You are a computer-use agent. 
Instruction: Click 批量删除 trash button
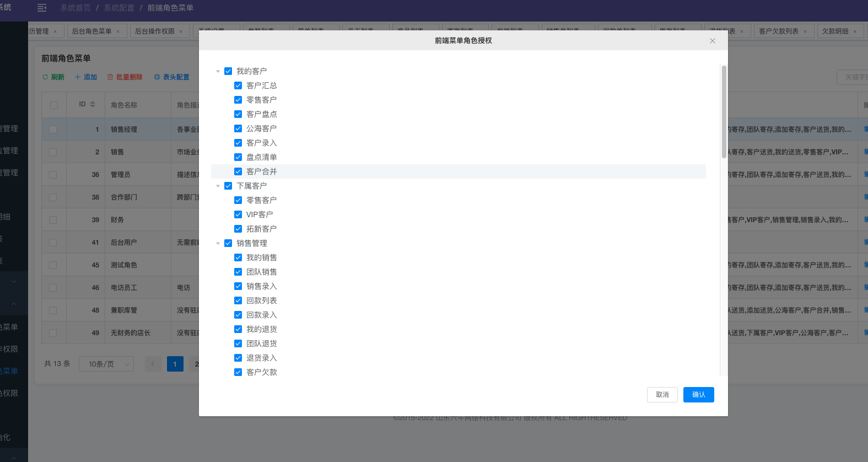click(x=125, y=77)
